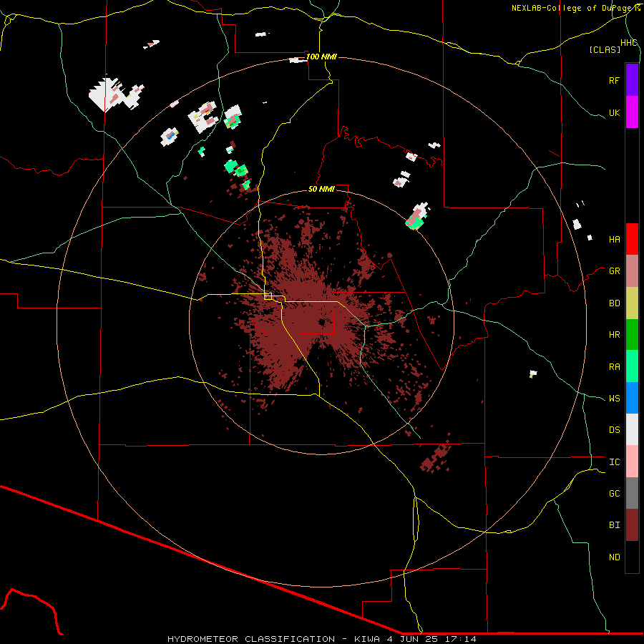The image size is (644, 644).
Task: Click the HA red legend swatch
Action: point(632,239)
